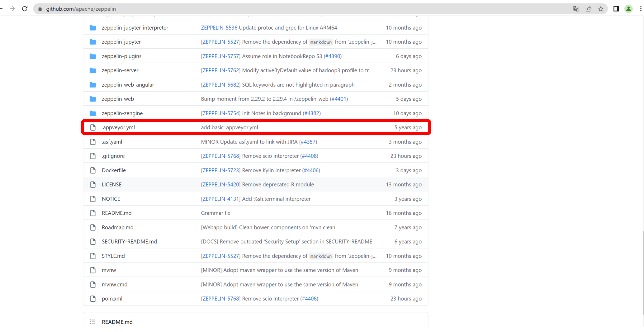Click the [ZEPPELIN-5762] issue link

click(x=220, y=70)
